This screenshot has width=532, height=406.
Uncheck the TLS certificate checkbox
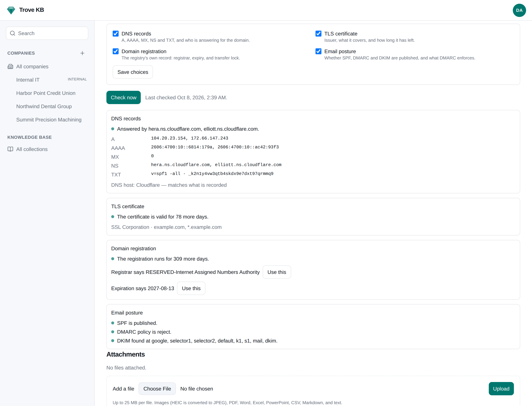318,34
